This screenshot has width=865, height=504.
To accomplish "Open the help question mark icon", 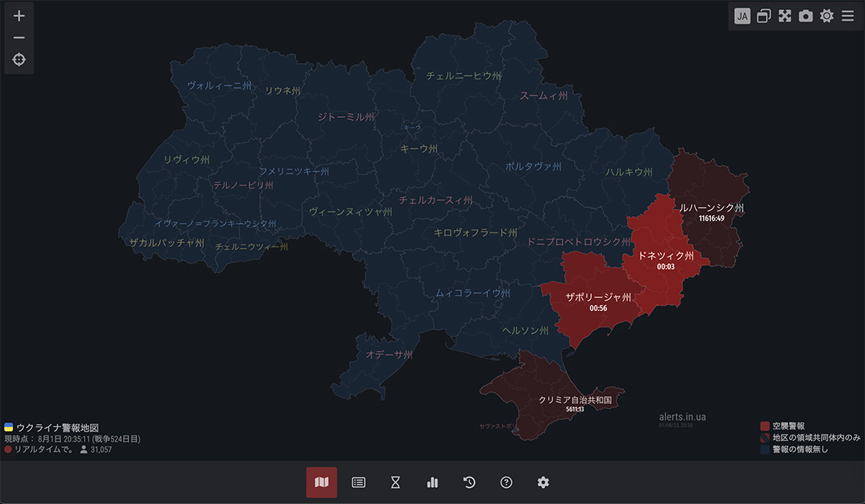I will [506, 482].
